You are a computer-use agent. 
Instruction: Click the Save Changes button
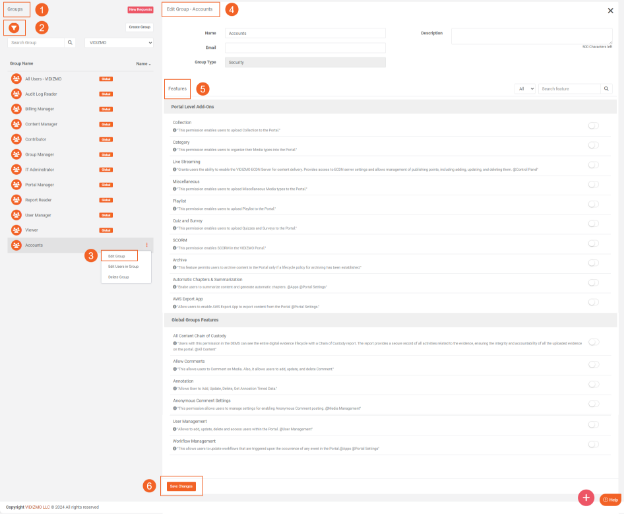click(182, 486)
